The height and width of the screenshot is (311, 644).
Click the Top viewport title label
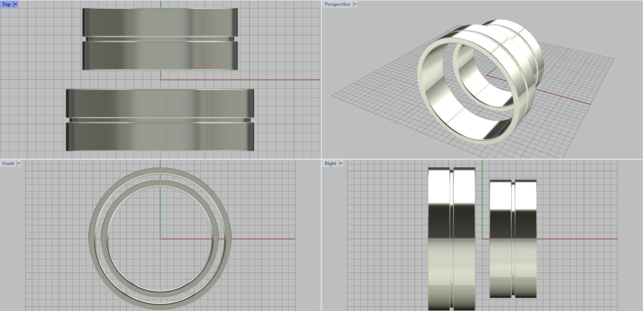6,4
